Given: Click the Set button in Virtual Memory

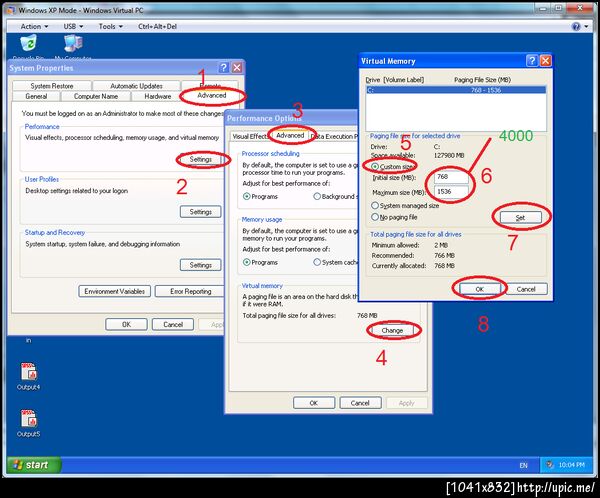Looking at the screenshot, I should point(520,217).
